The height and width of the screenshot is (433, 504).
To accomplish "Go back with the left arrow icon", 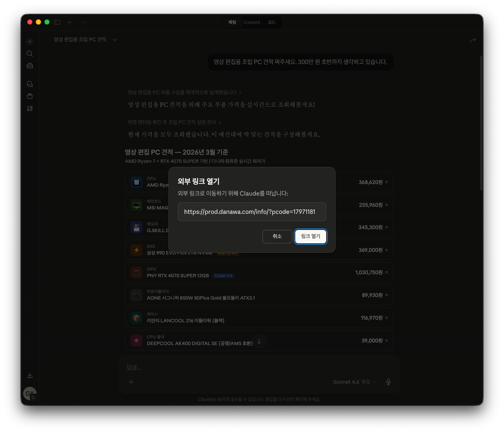I will [70, 22].
